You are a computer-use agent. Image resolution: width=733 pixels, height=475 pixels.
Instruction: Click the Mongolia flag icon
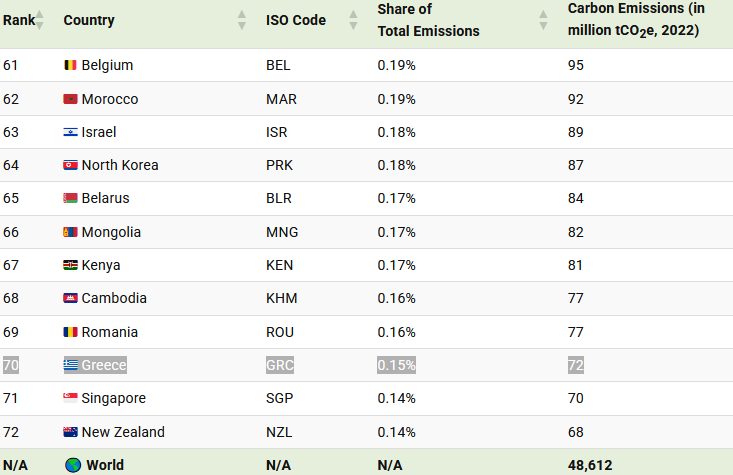70,232
